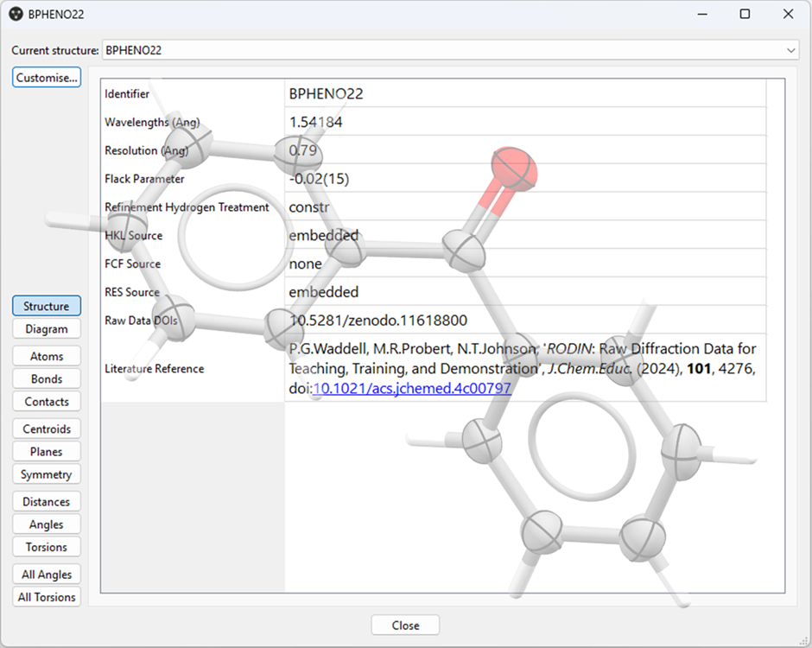
Task: Click the All Torsions button
Action: [x=47, y=597]
